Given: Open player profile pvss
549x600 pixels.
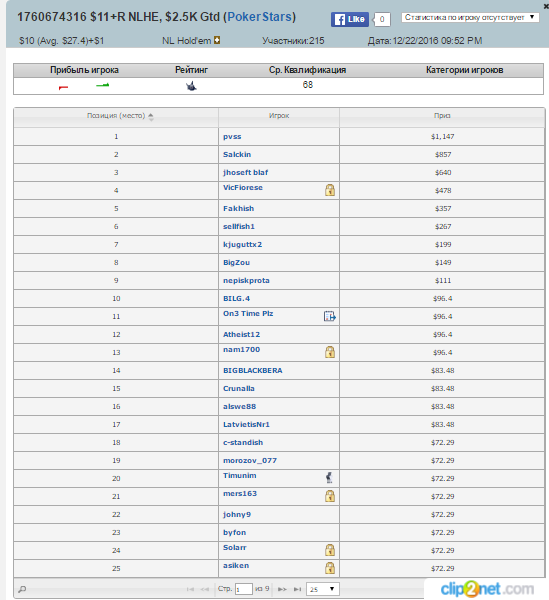Looking at the screenshot, I should (x=232, y=137).
